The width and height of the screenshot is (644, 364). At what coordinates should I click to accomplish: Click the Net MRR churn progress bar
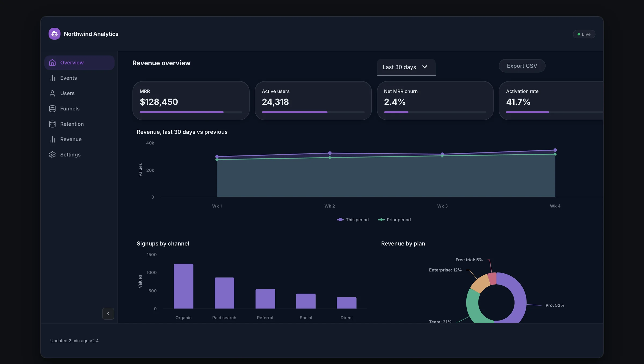435,112
